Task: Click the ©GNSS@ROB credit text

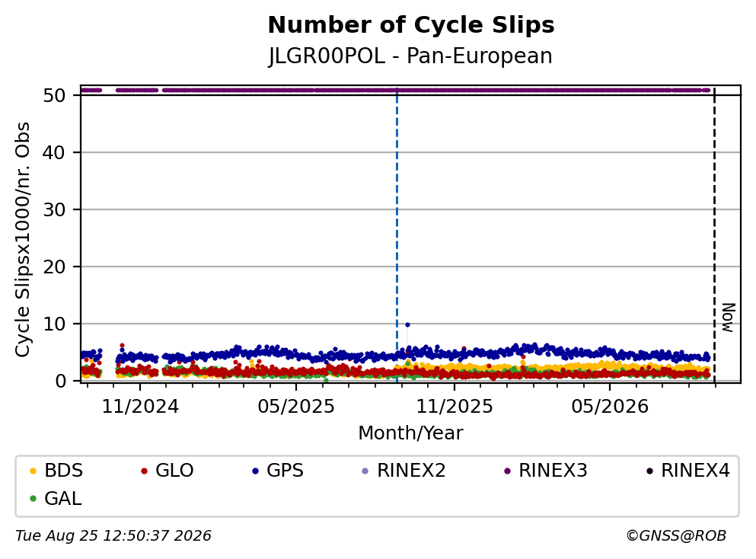Action: click(x=676, y=536)
